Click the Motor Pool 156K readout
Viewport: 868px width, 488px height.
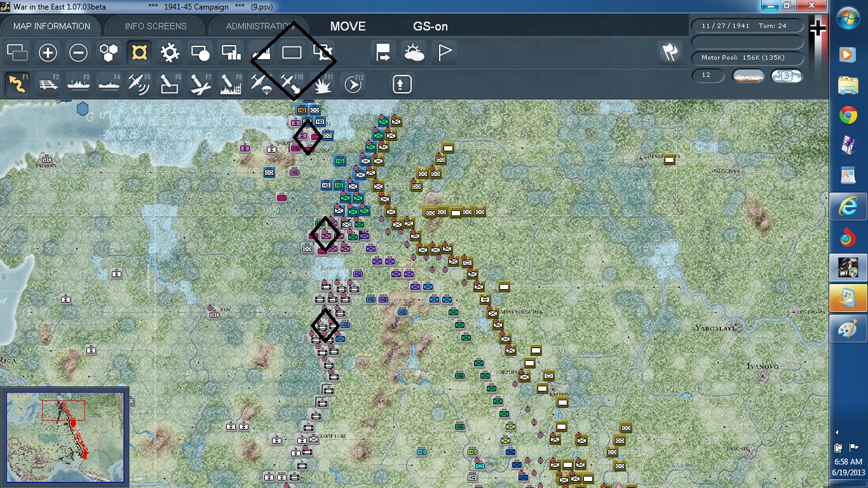(x=747, y=58)
